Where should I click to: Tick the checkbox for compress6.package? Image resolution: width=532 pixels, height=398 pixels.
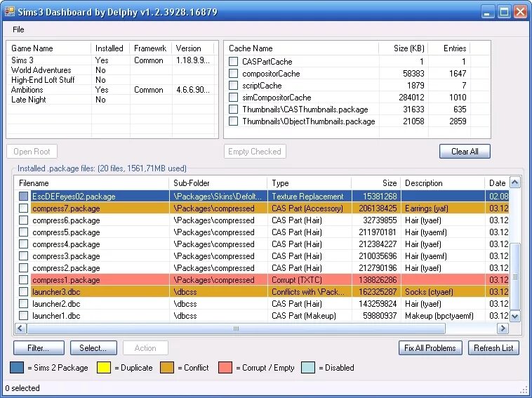[x=23, y=220]
